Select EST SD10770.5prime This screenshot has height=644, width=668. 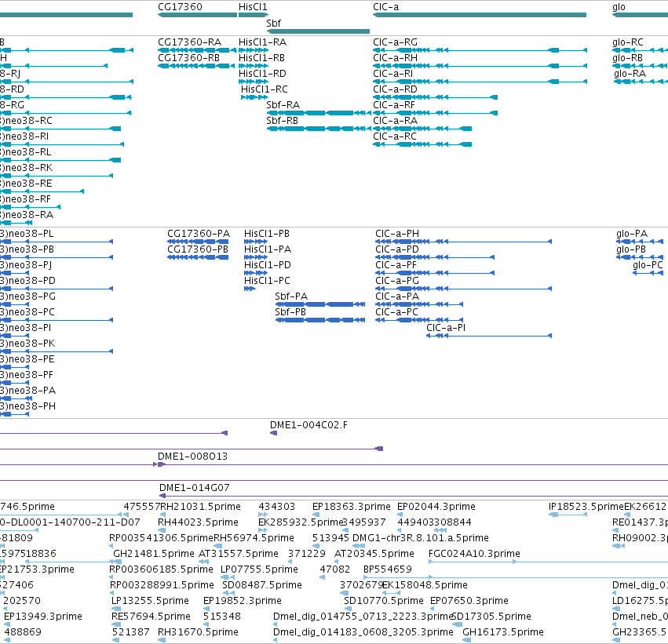point(383,601)
